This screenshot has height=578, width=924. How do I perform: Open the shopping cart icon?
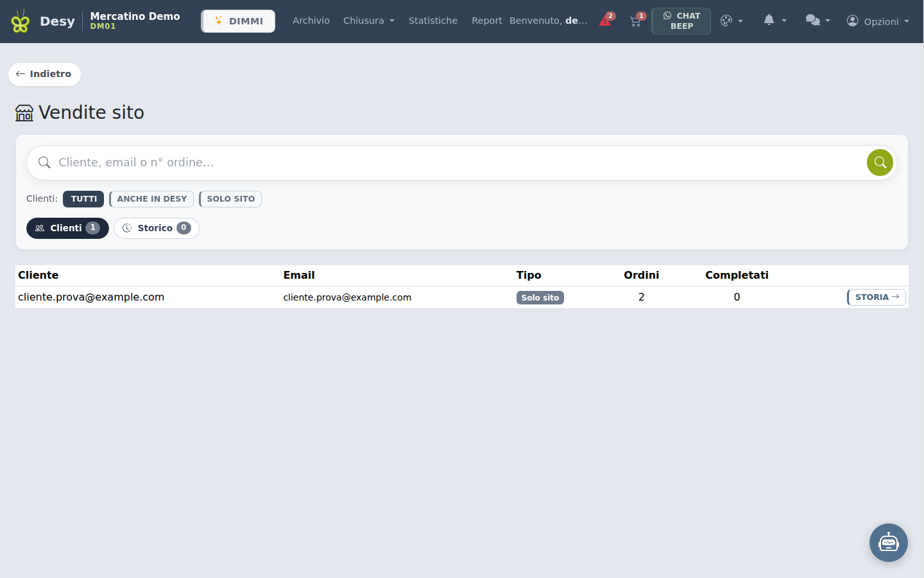tap(637, 21)
